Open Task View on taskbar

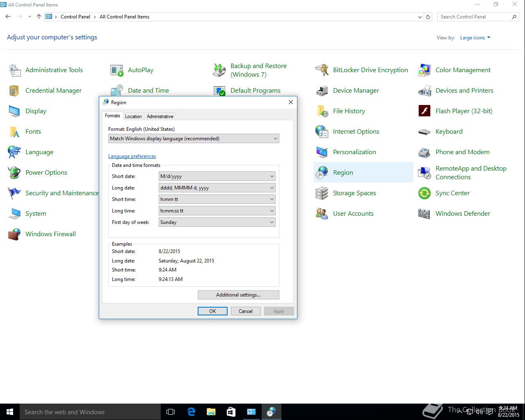171,412
